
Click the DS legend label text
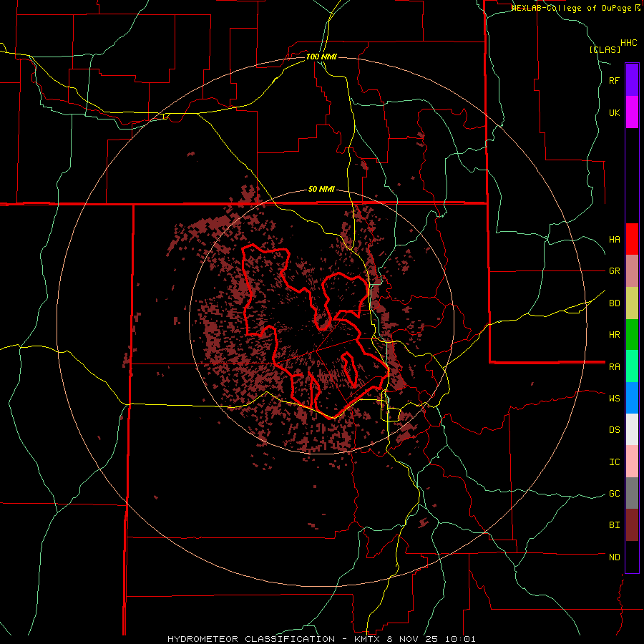pyautogui.click(x=615, y=430)
